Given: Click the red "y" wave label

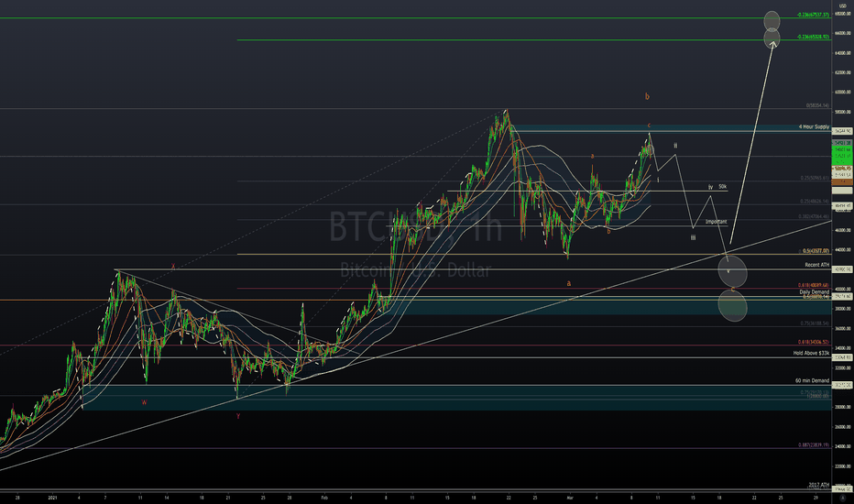Looking at the screenshot, I should point(238,416).
